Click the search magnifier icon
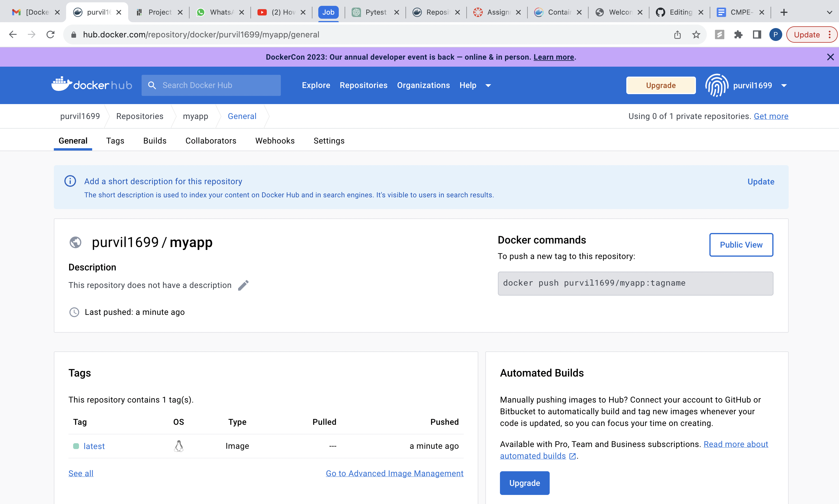Image resolution: width=839 pixels, height=504 pixels. point(152,85)
